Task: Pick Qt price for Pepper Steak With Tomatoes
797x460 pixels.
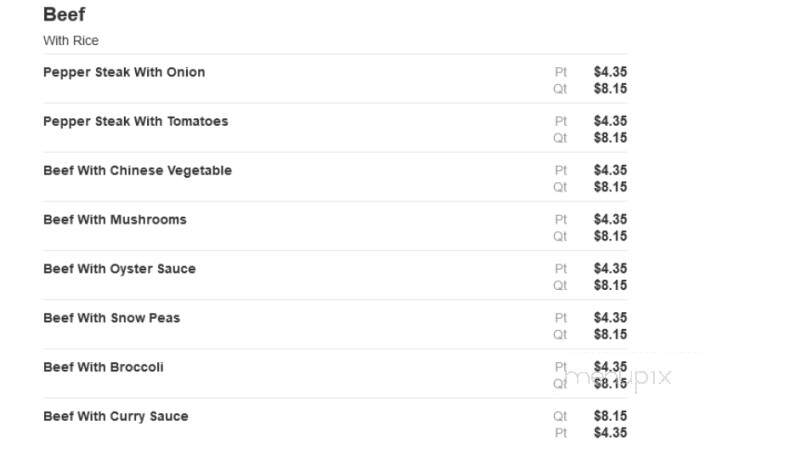Action: (610, 138)
